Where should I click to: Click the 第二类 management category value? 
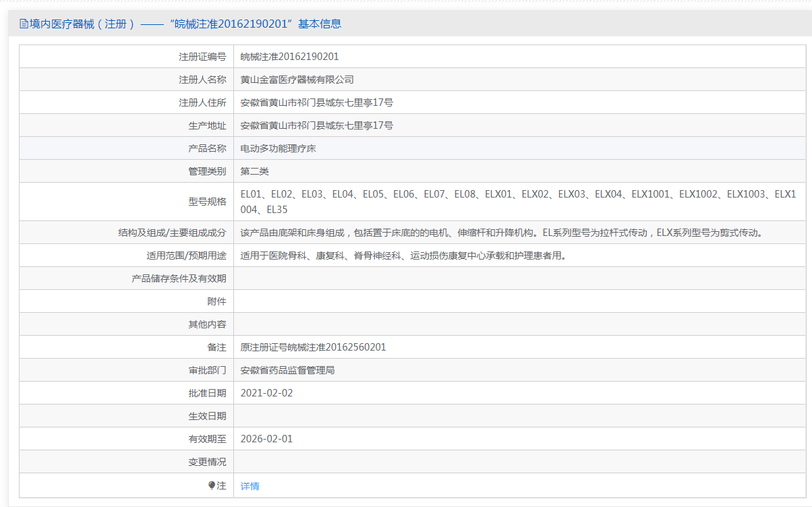(x=254, y=171)
